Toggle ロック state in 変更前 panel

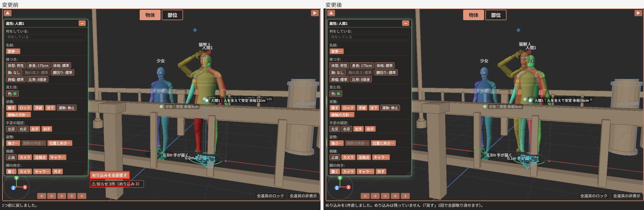pyautogui.click(x=24, y=108)
